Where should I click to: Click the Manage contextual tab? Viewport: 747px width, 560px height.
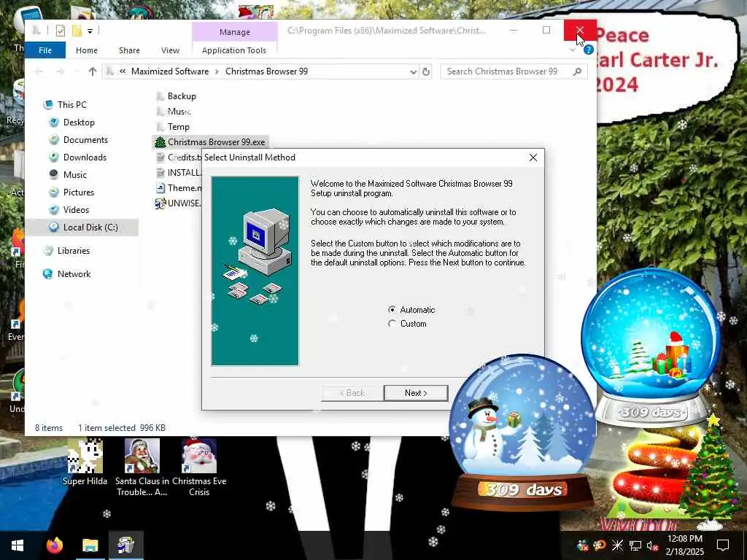click(234, 32)
